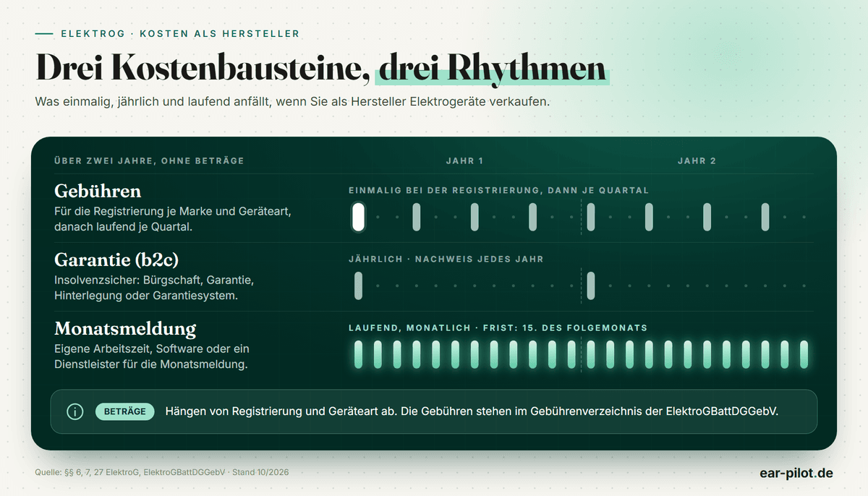Image resolution: width=868 pixels, height=496 pixels.
Task: Click the highlighted registration marker in Gebühren row
Action: [358, 217]
